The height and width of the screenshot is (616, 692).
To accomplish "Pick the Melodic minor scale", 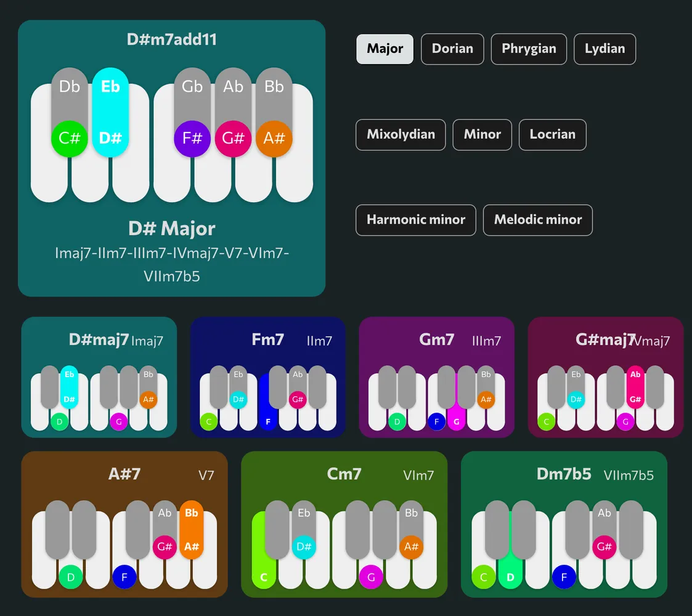I will (x=538, y=220).
